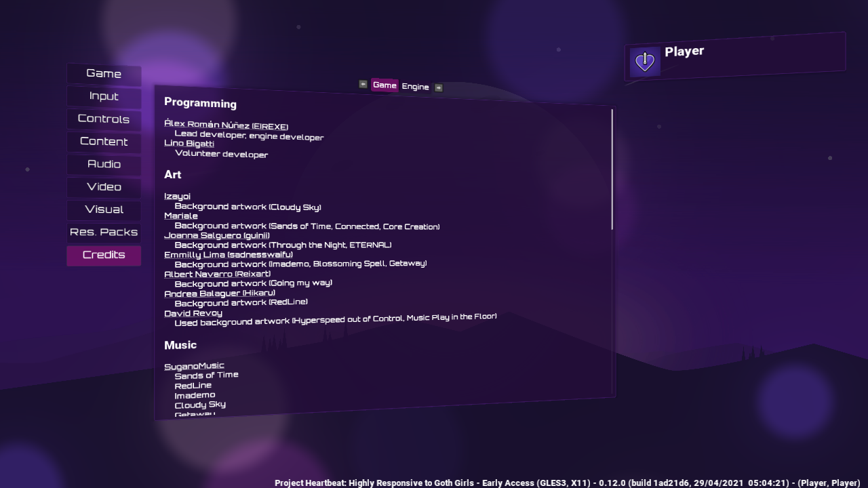Click the 'Volunteer developer' text
868x488 pixels.
(221, 154)
